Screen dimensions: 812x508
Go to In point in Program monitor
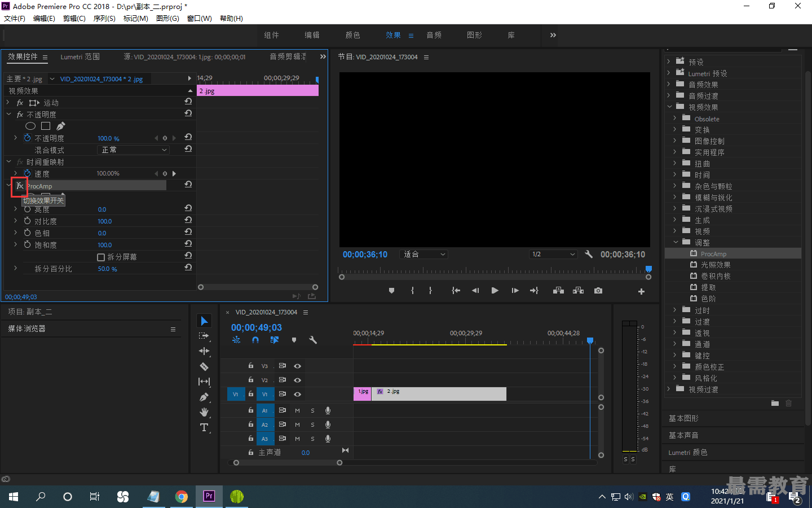click(456, 291)
